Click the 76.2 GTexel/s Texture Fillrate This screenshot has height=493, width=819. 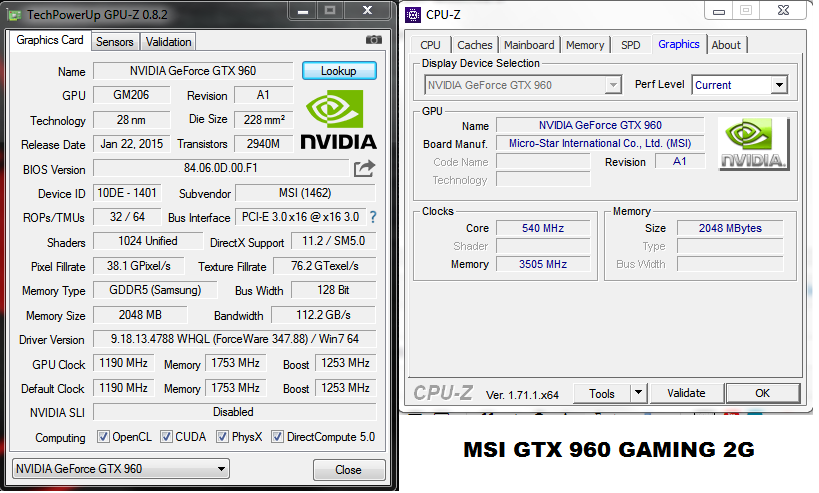tap(325, 266)
